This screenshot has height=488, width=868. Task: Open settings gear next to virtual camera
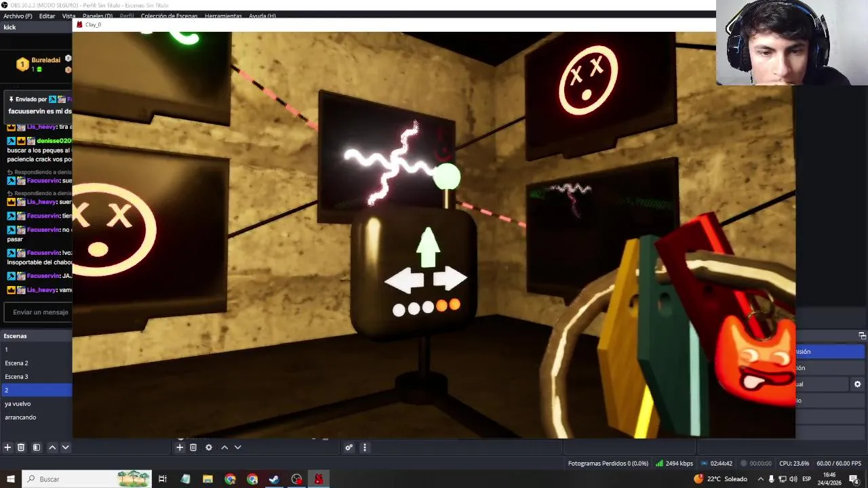pos(857,384)
